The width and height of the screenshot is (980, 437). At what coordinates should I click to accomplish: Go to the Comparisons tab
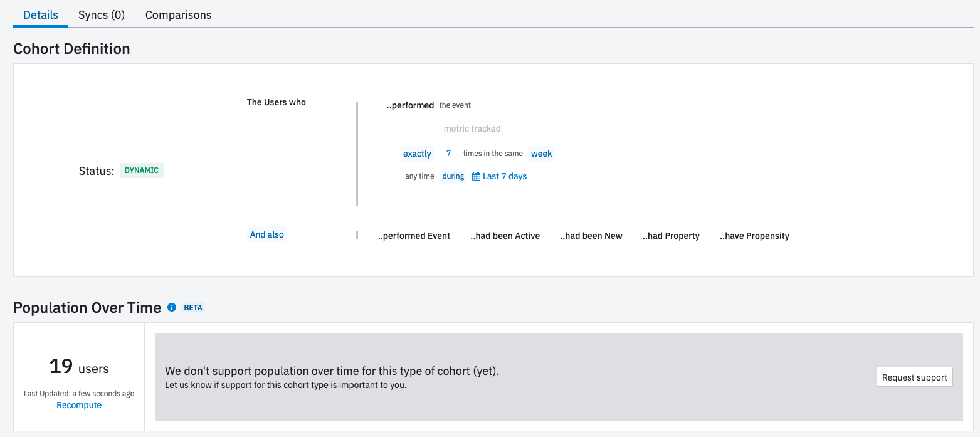(x=178, y=15)
